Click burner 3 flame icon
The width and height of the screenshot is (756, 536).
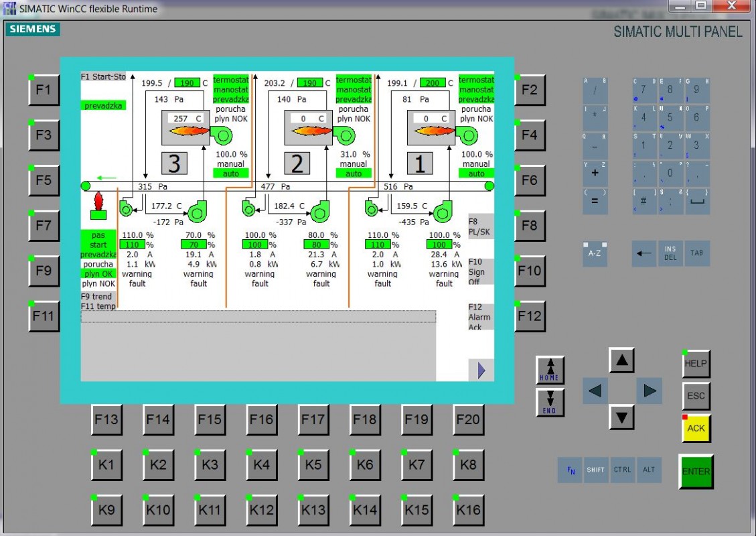[189, 131]
